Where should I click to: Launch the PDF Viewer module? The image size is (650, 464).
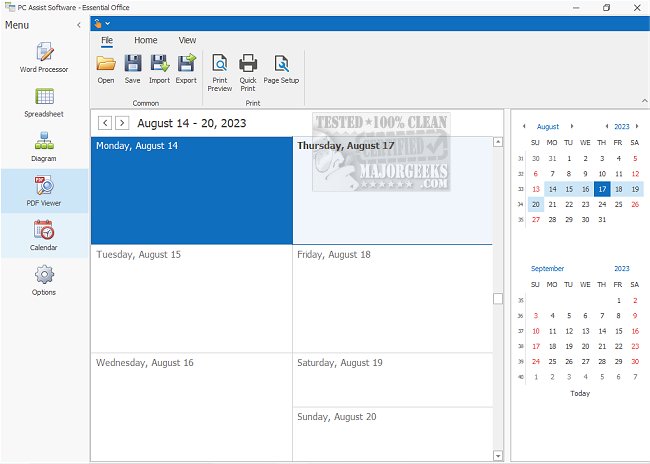point(44,191)
